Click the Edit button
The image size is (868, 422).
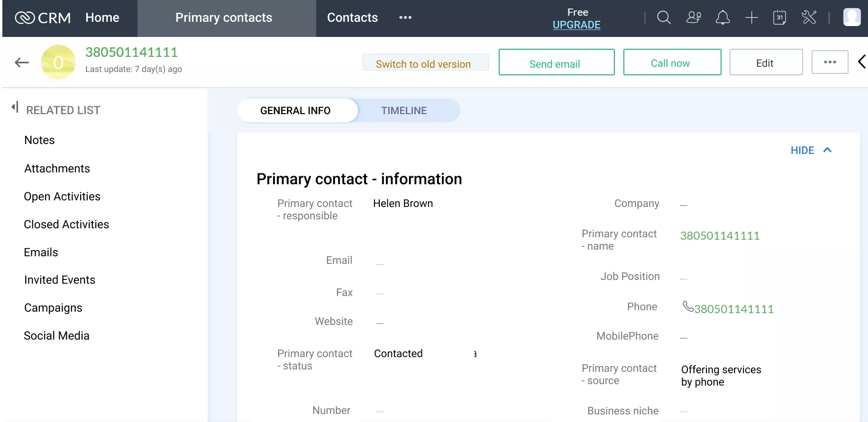pyautogui.click(x=766, y=62)
